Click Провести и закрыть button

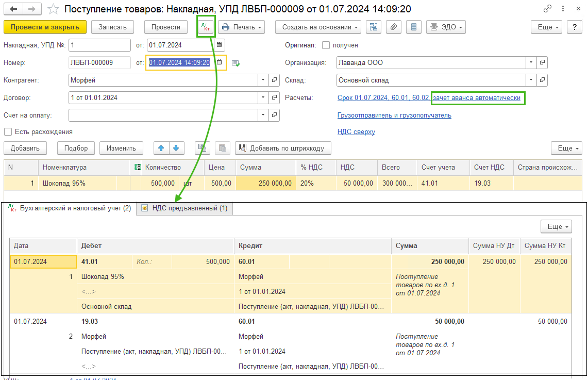pos(45,27)
